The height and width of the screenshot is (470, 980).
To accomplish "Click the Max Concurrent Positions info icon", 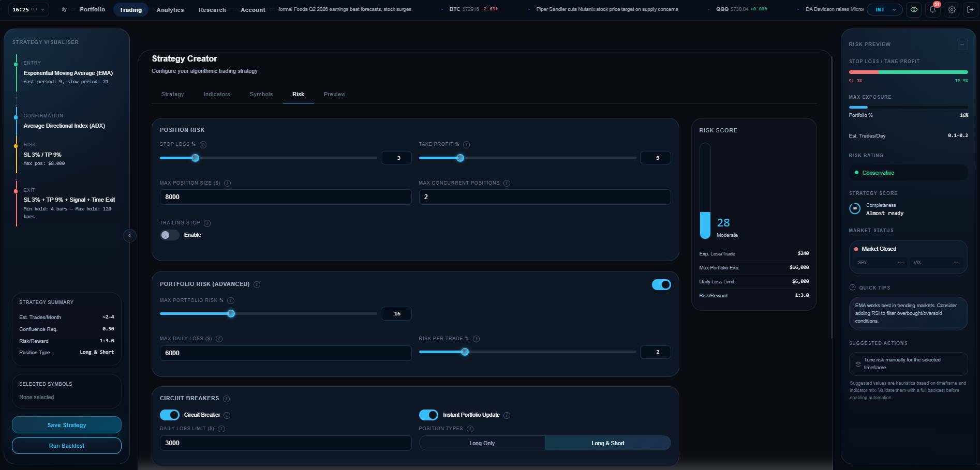I will 507,183.
